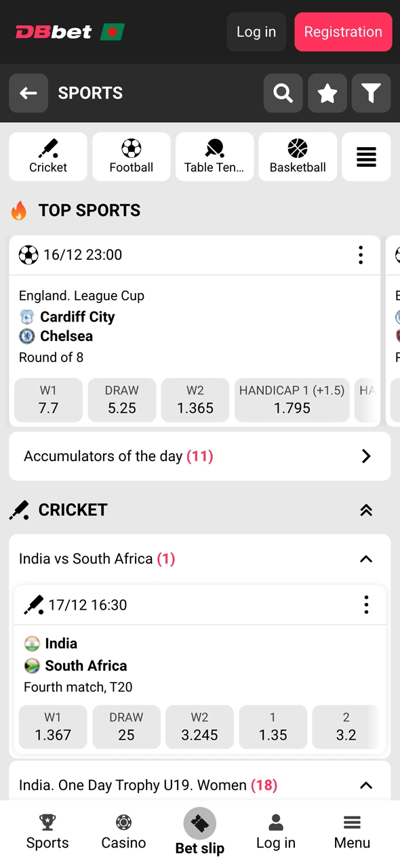Image resolution: width=400 pixels, height=868 pixels.
Task: Open the three-dot menu on India match
Action: pyautogui.click(x=366, y=605)
